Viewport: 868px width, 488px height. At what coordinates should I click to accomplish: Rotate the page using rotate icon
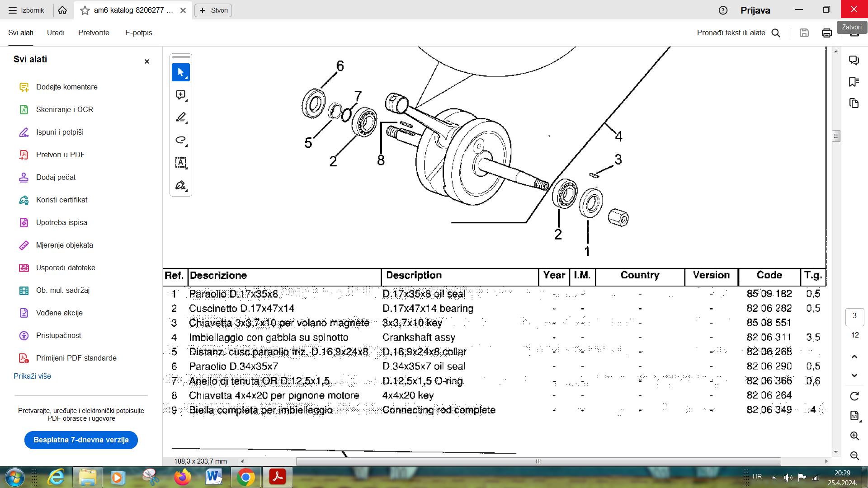coord(854,396)
